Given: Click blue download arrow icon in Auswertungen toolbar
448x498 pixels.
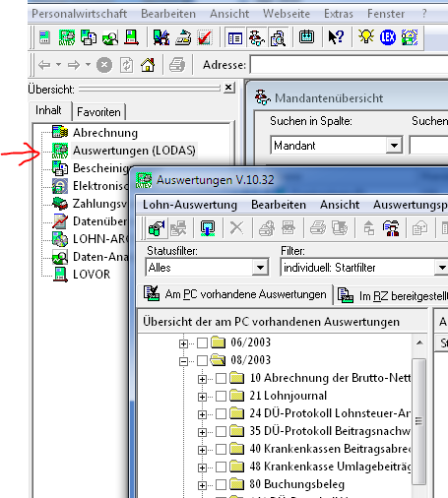Looking at the screenshot, I should (208, 227).
